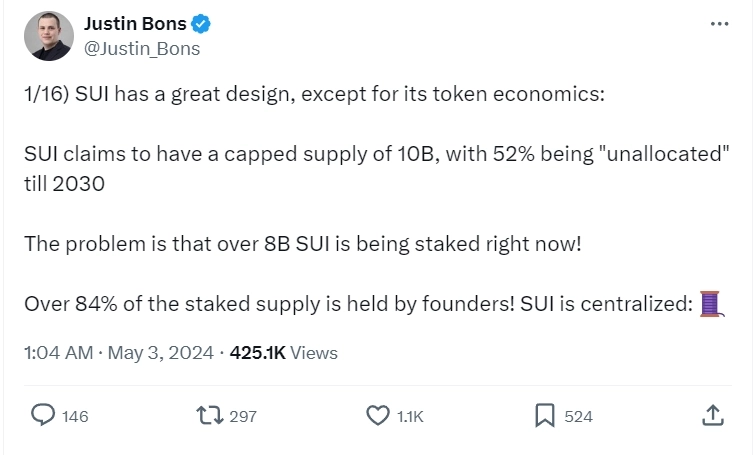Toggle the bookmark icon on this post
The image size is (756, 455).
pos(544,415)
